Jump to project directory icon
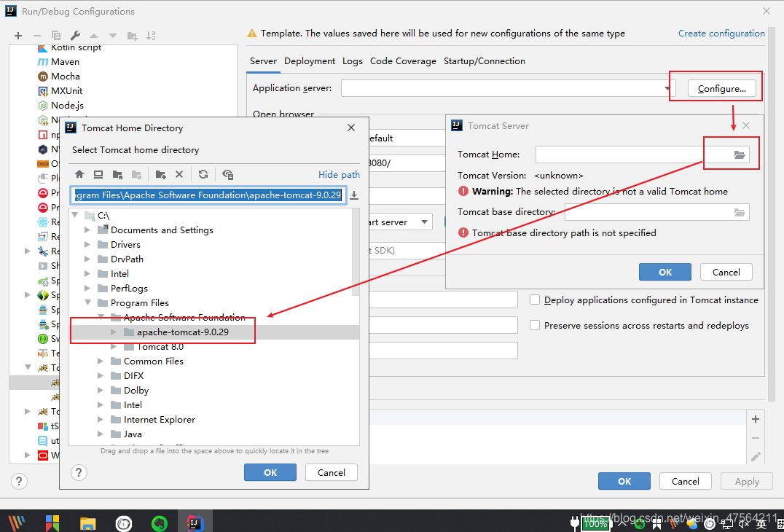Viewport: 784px width, 532px height. coord(117,174)
